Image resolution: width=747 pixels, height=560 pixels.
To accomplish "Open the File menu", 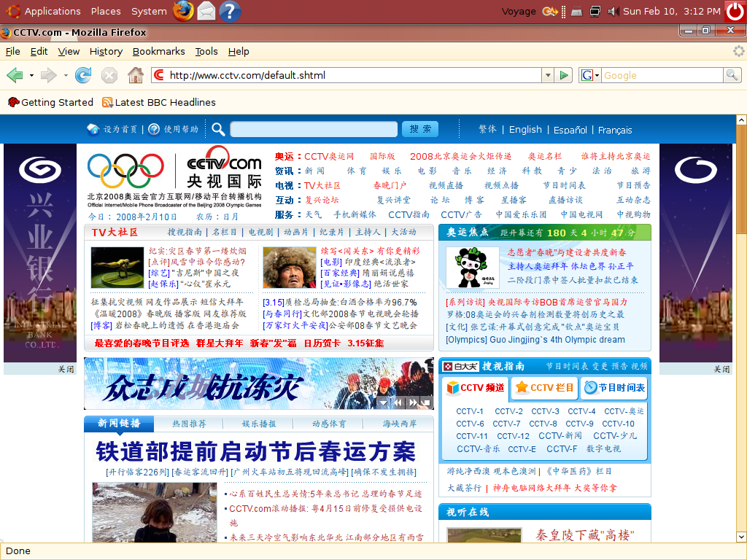I will coord(13,52).
